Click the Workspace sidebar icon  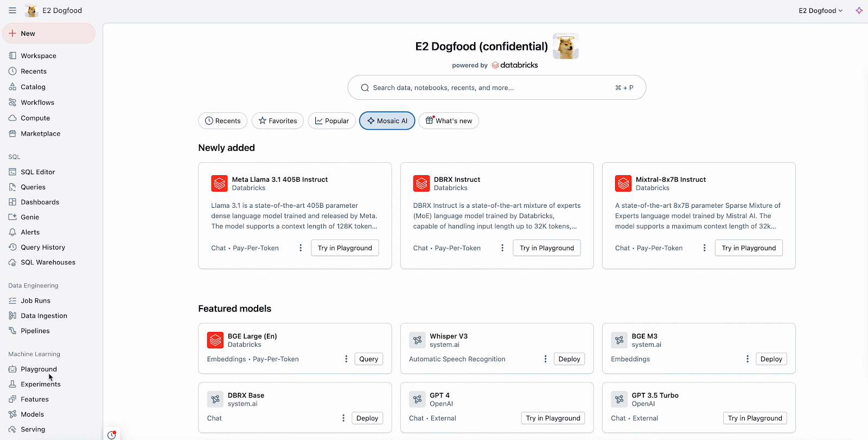[12, 56]
